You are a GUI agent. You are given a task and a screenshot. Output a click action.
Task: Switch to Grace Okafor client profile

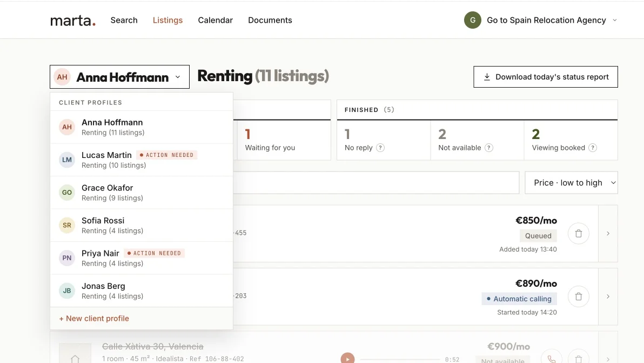(x=142, y=193)
